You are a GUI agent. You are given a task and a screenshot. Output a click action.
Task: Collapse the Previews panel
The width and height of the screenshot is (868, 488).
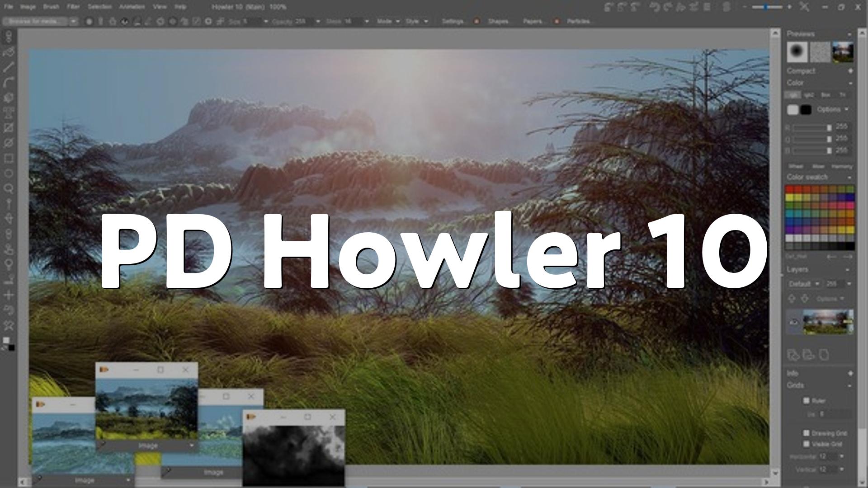click(849, 34)
